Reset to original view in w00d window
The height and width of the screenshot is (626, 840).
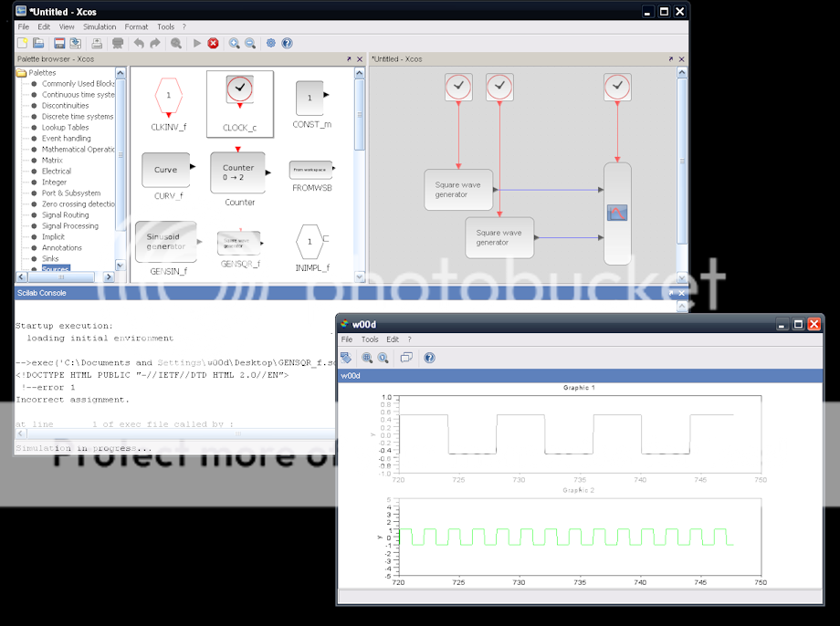(383, 358)
